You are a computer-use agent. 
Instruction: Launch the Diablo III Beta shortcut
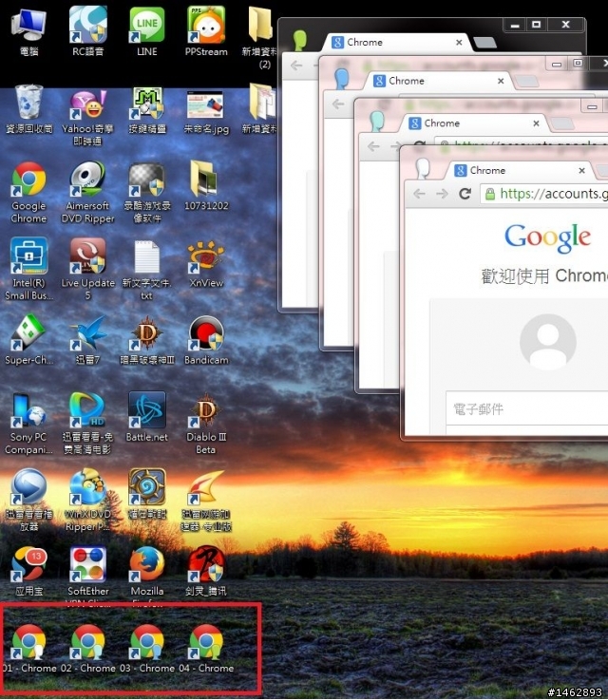[x=206, y=424]
